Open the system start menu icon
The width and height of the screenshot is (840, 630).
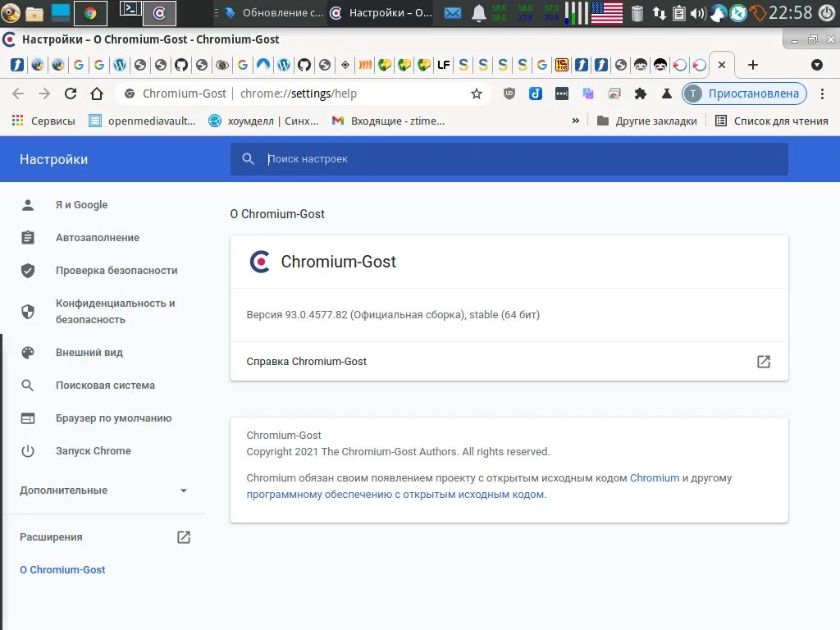click(x=10, y=13)
